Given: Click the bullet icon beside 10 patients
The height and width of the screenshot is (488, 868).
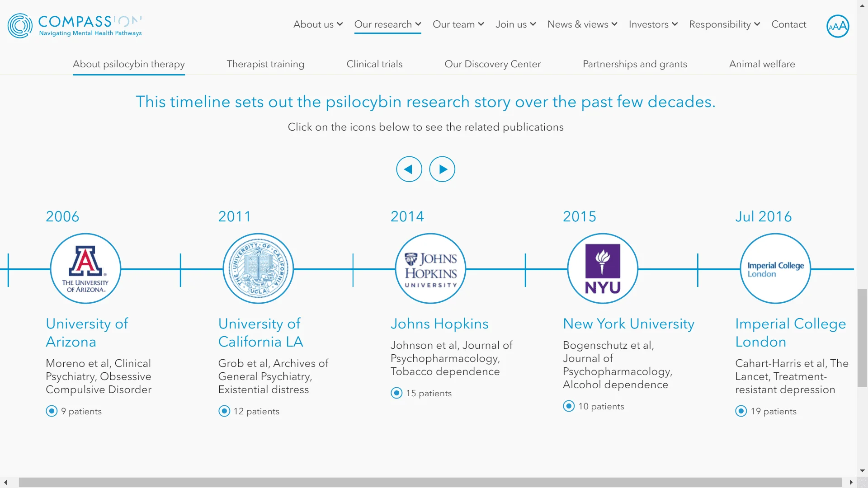Looking at the screenshot, I should pos(569,406).
